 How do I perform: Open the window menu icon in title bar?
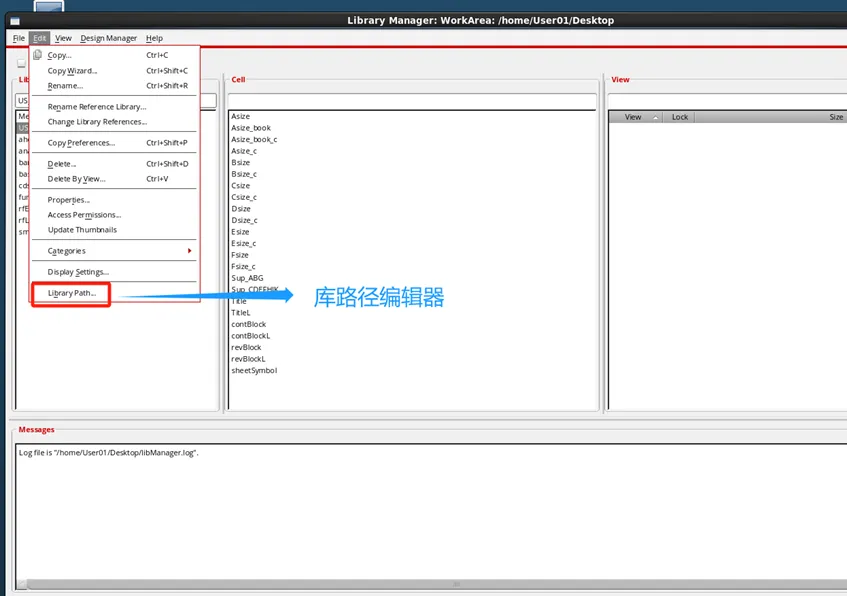(x=14, y=21)
